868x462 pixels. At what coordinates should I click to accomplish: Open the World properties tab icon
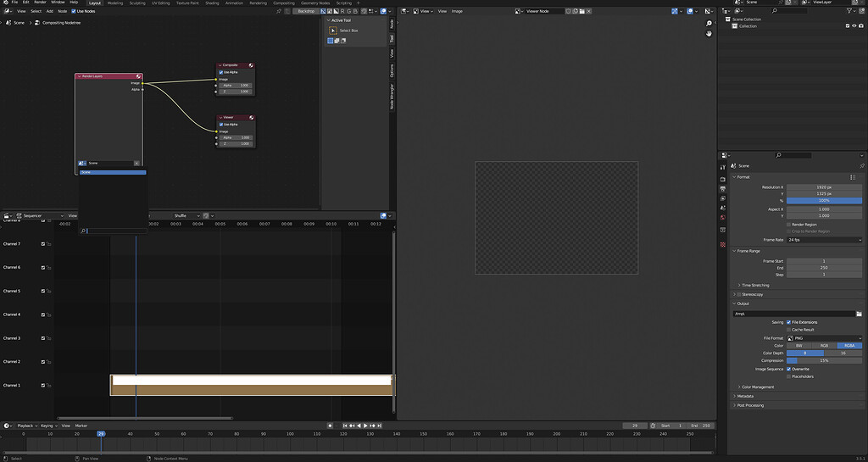[723, 218]
